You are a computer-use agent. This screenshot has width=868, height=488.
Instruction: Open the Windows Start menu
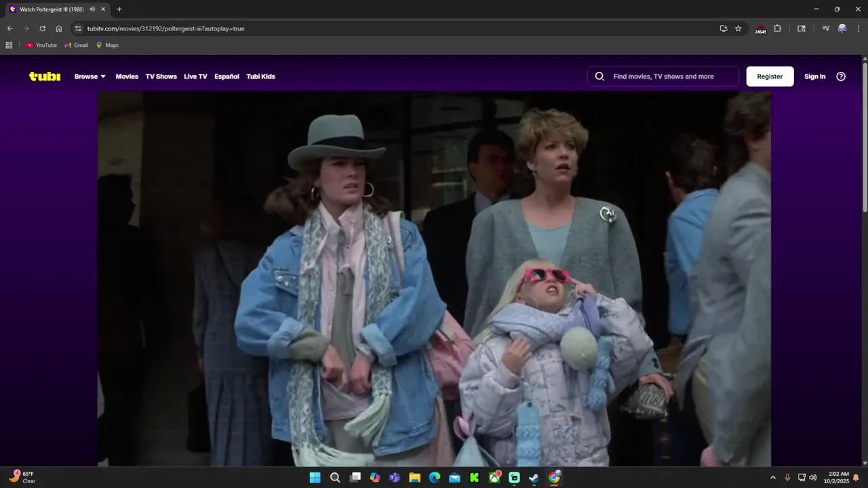[x=315, y=477]
